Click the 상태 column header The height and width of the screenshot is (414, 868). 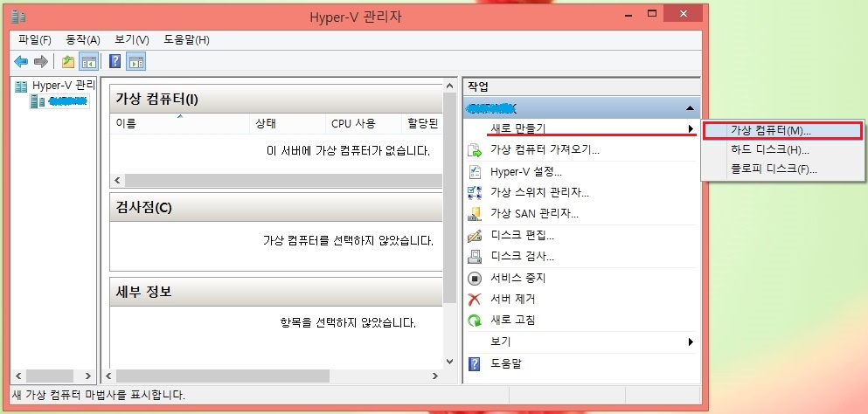[x=288, y=123]
